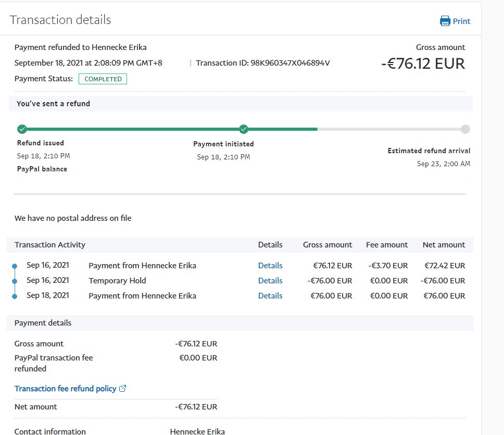Click Hennecke Erika beside Contact information
Image resolution: width=504 pixels, height=435 pixels.
pyautogui.click(x=197, y=431)
